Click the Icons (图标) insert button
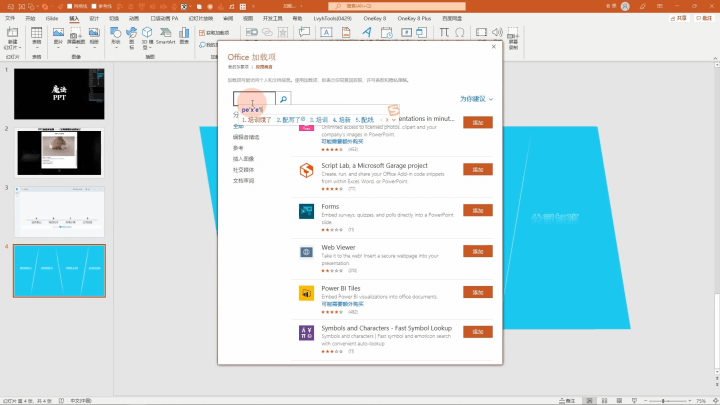 (131, 33)
